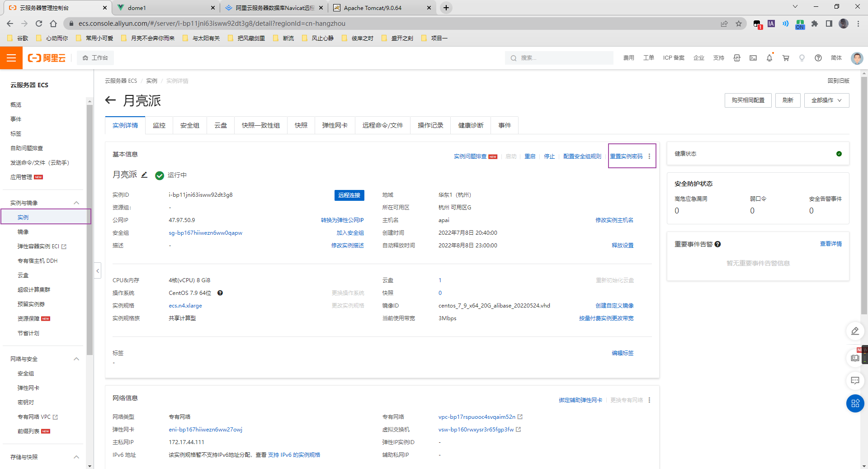Open the user avatar in console header
This screenshot has height=469, width=868.
click(x=857, y=58)
